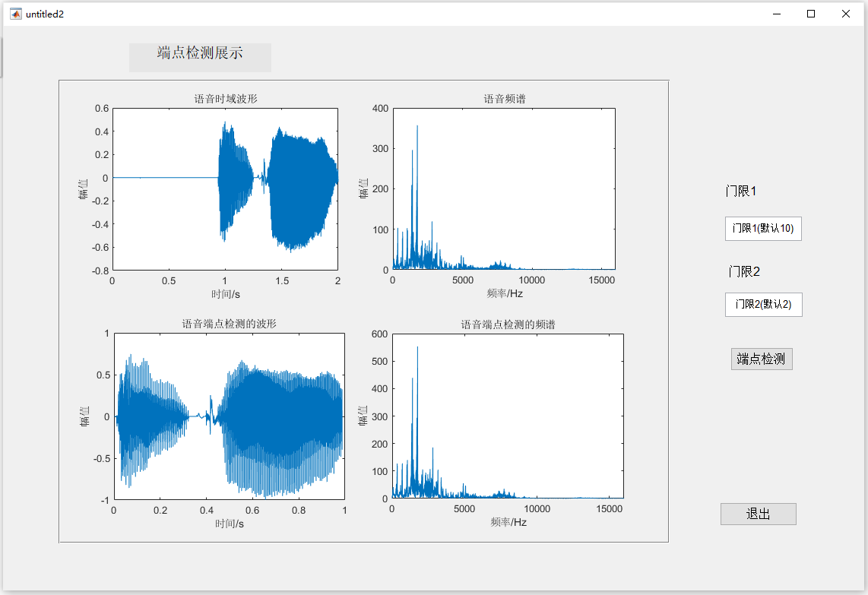Minimize the untitled2 window
The width and height of the screenshot is (868, 595).
point(777,14)
